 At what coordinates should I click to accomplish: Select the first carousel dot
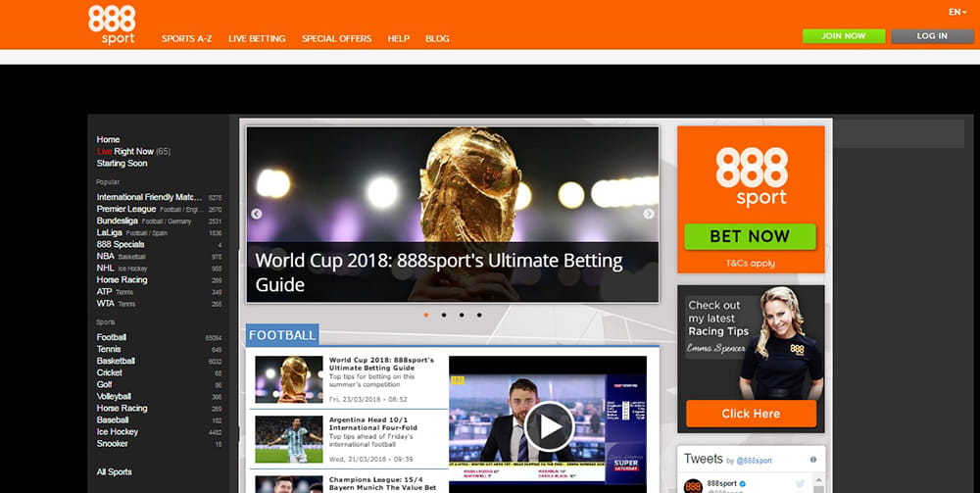426,315
